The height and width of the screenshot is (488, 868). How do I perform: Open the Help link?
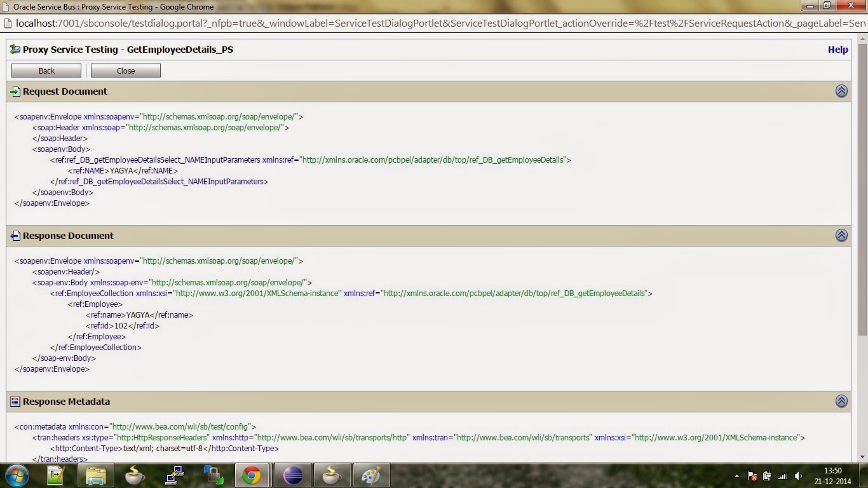coord(837,50)
